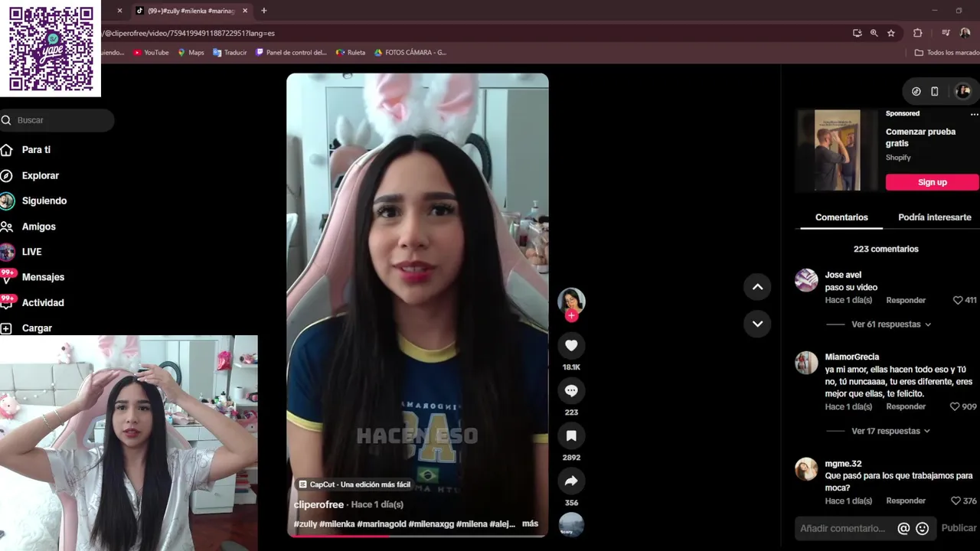The image size is (980, 551).
Task: Open Todos los marcadores folder
Action: click(947, 53)
